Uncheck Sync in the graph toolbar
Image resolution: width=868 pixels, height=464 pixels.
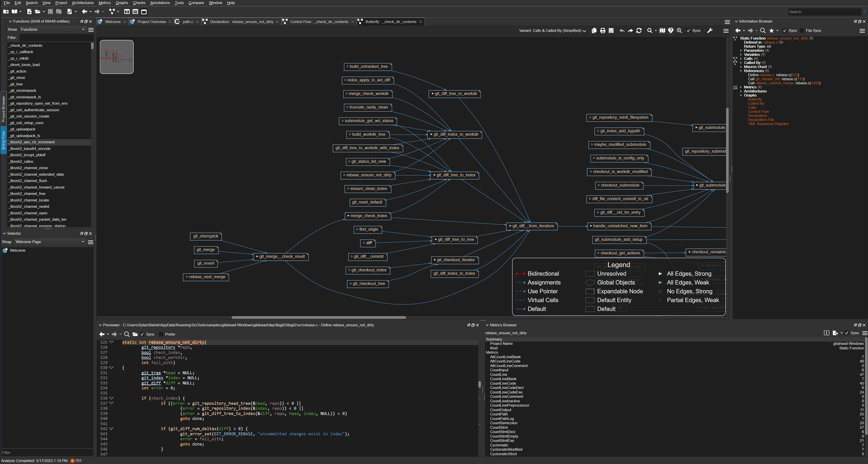pos(688,30)
